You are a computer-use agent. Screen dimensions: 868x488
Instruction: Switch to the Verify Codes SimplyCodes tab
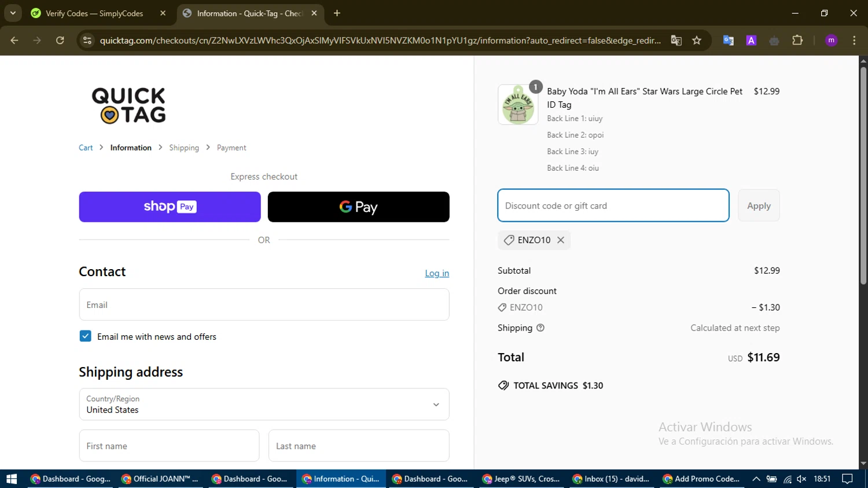(x=94, y=13)
